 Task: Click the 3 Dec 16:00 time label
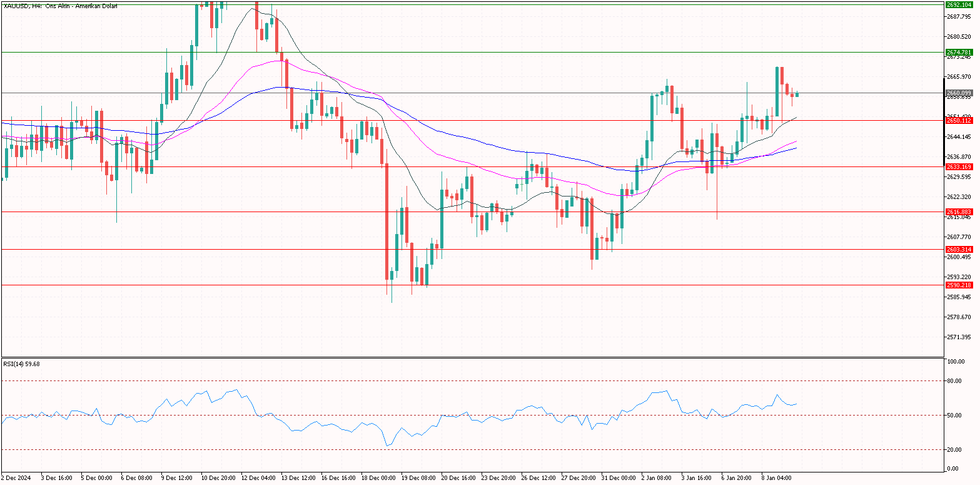56,478
